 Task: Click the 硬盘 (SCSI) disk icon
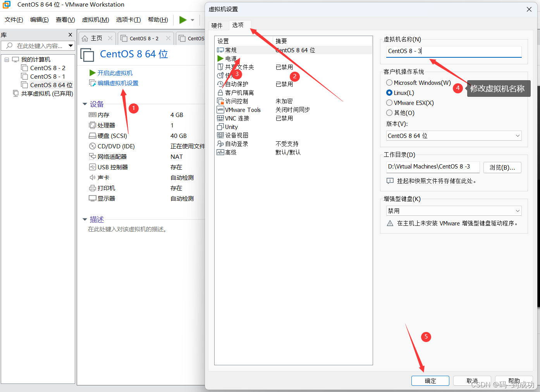pos(93,136)
